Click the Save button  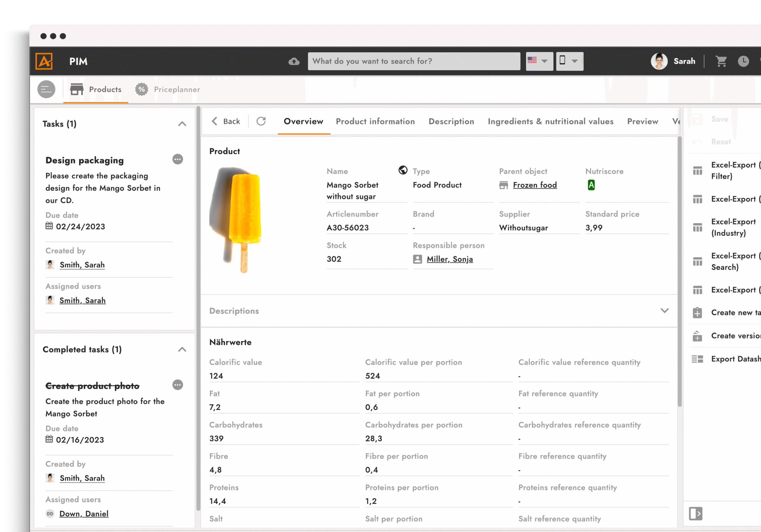tap(719, 119)
